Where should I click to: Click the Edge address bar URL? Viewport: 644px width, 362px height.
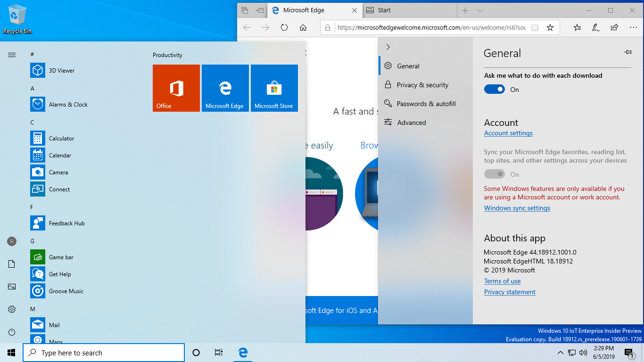pyautogui.click(x=432, y=28)
